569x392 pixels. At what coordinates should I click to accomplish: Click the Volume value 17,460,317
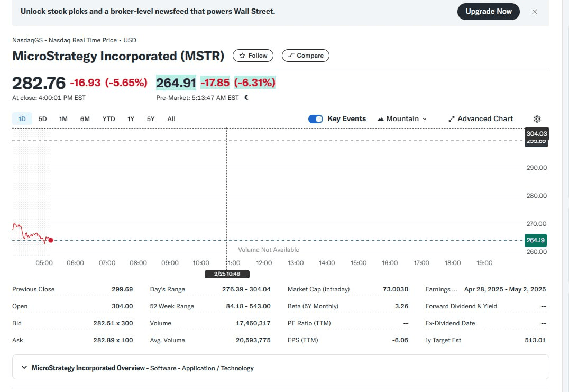(x=253, y=323)
